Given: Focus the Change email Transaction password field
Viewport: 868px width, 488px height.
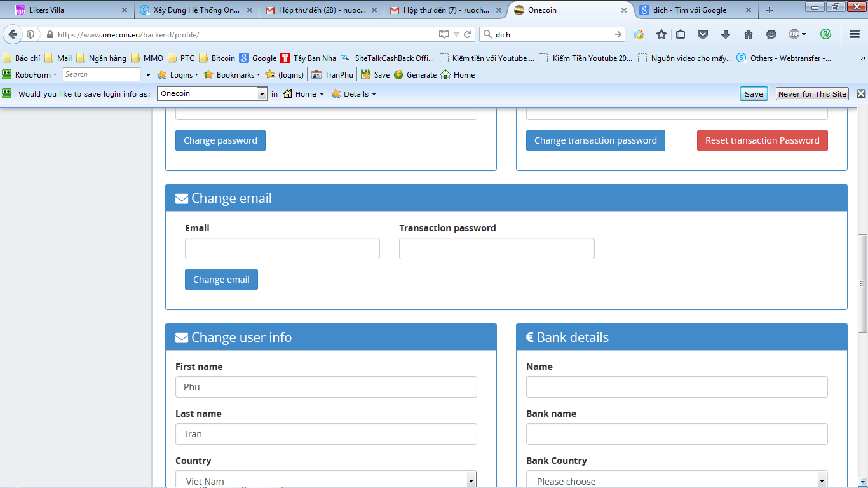Looking at the screenshot, I should [x=497, y=248].
